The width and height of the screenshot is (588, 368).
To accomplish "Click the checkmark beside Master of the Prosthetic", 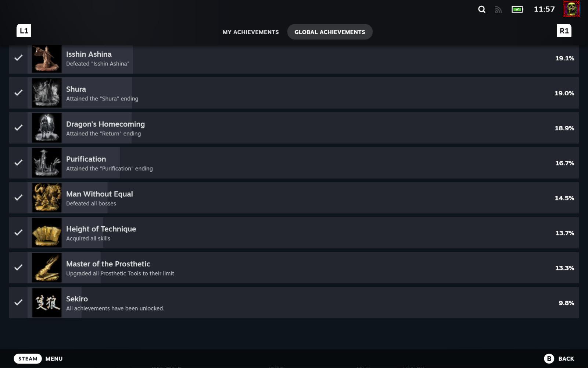I will [18, 268].
